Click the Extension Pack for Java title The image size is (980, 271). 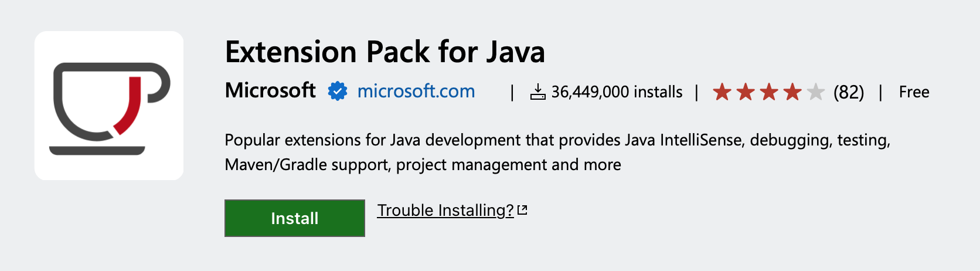[385, 52]
